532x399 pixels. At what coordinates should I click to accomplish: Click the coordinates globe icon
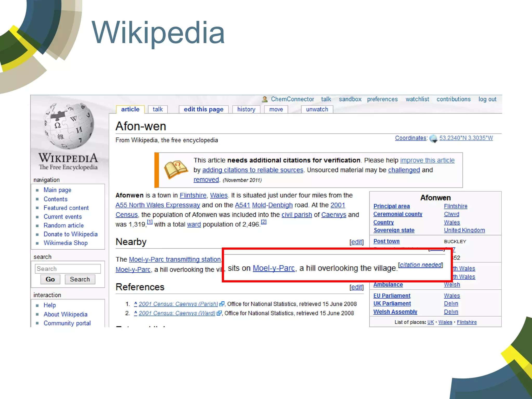click(x=433, y=138)
